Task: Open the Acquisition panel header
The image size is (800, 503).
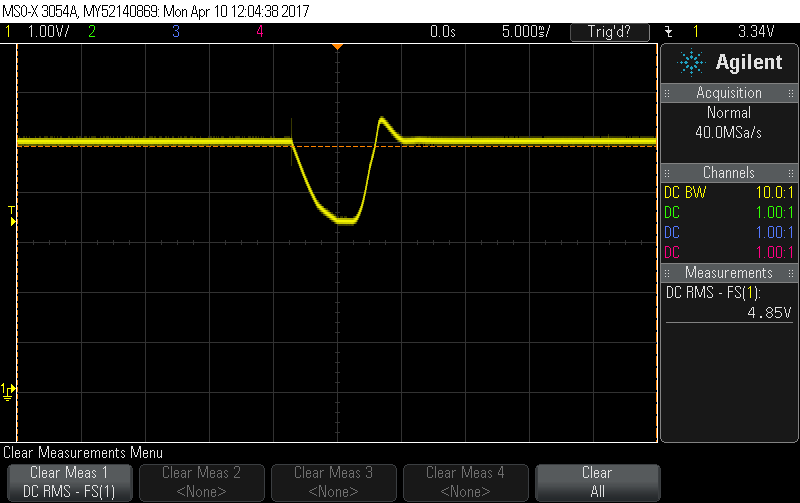Action: pyautogui.click(x=729, y=93)
